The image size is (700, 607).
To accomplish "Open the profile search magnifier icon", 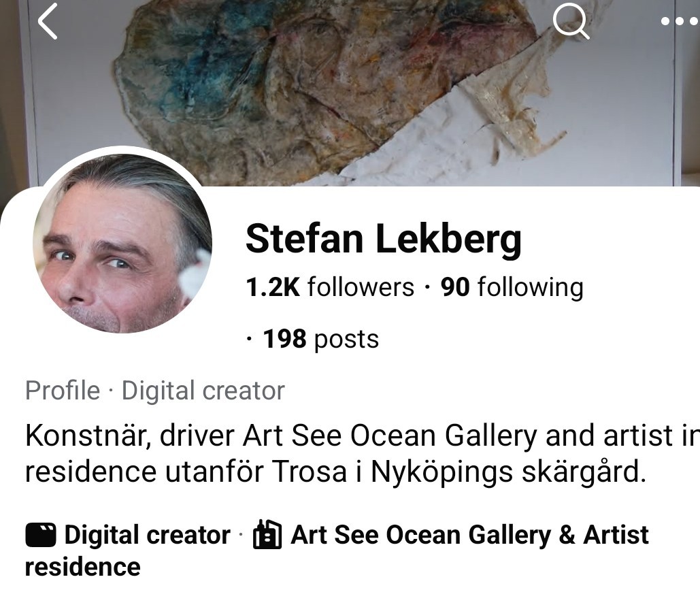I will pos(571,22).
